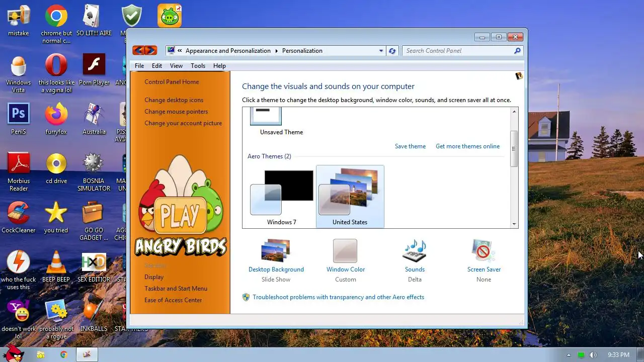Click the themes list scroll-up arrow
Image resolution: width=644 pixels, height=362 pixels.
(x=514, y=111)
